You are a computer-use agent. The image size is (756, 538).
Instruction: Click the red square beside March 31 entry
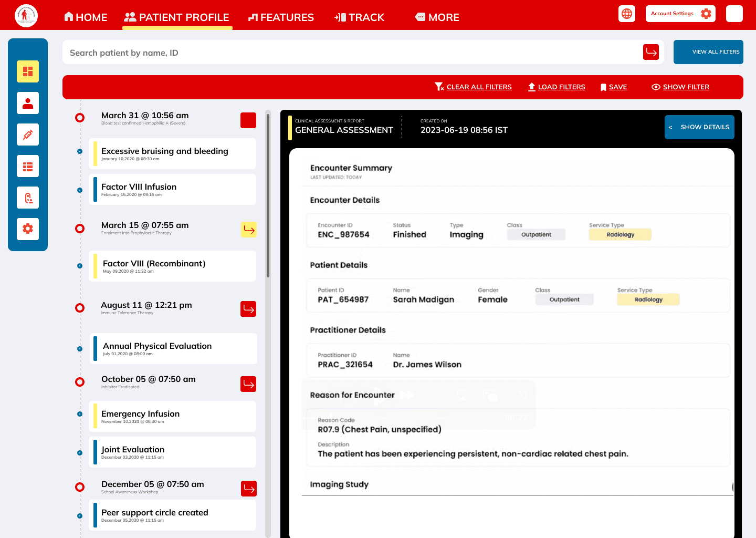(248, 120)
